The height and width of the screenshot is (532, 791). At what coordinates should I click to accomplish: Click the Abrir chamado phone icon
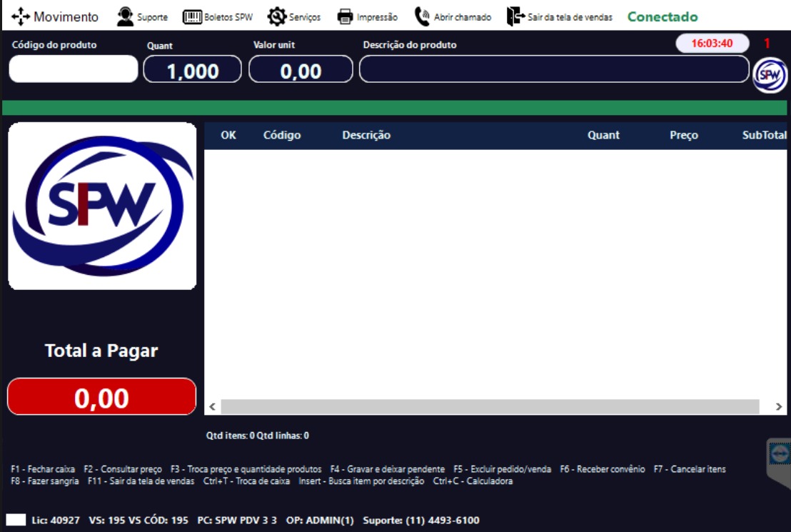[x=422, y=16]
